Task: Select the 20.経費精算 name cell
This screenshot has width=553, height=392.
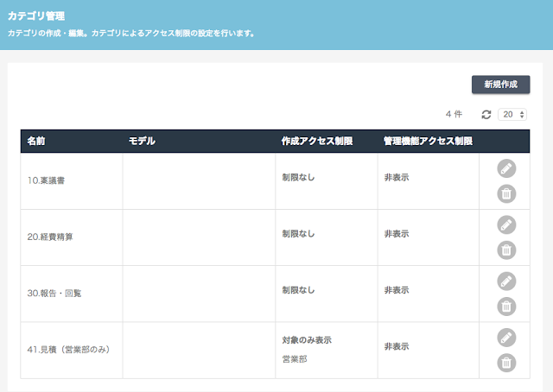Action: pyautogui.click(x=72, y=237)
